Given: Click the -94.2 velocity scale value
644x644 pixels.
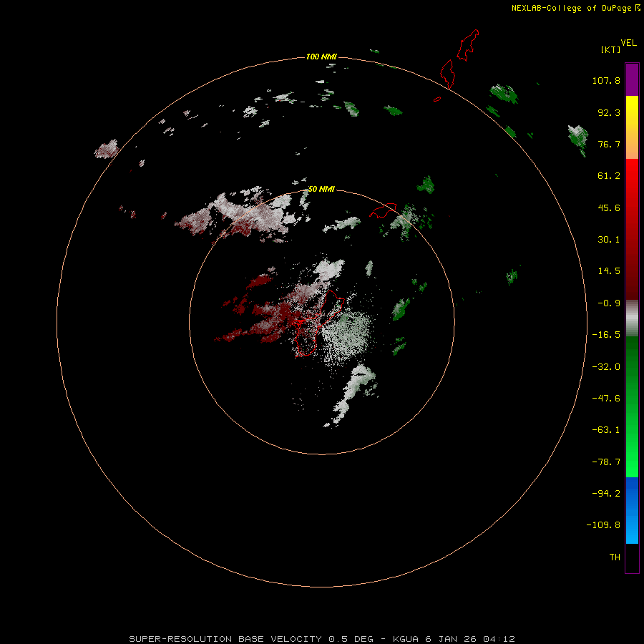Looking at the screenshot, I should pyautogui.click(x=606, y=494).
